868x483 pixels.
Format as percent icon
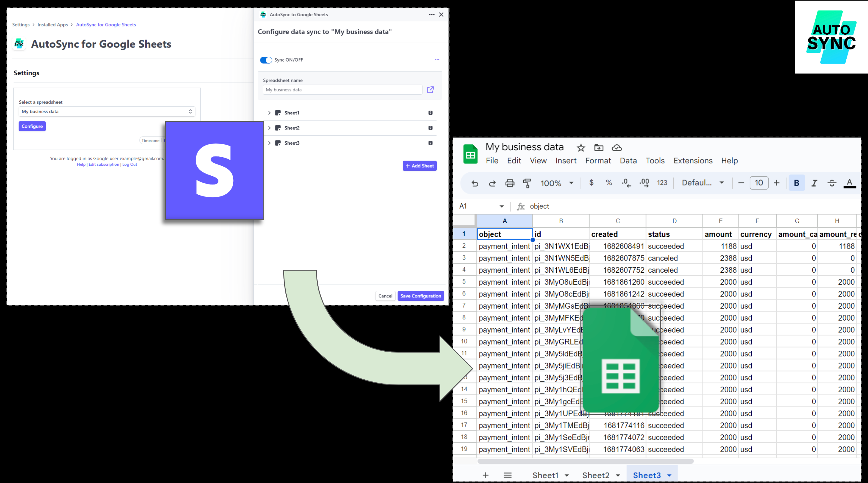[x=609, y=183]
